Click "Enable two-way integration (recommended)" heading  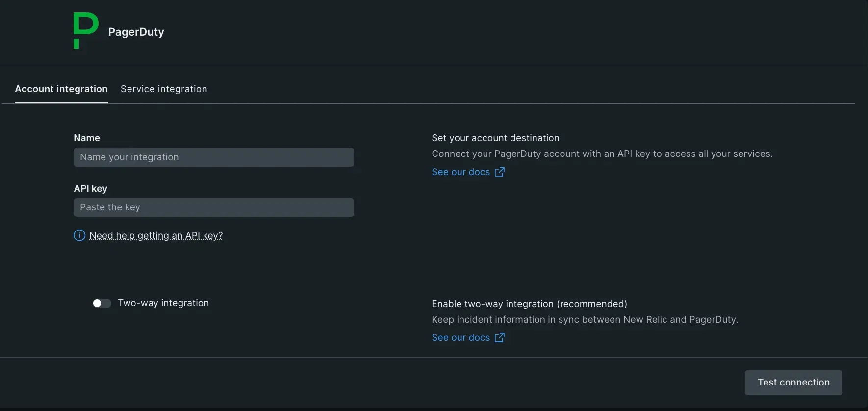(529, 304)
